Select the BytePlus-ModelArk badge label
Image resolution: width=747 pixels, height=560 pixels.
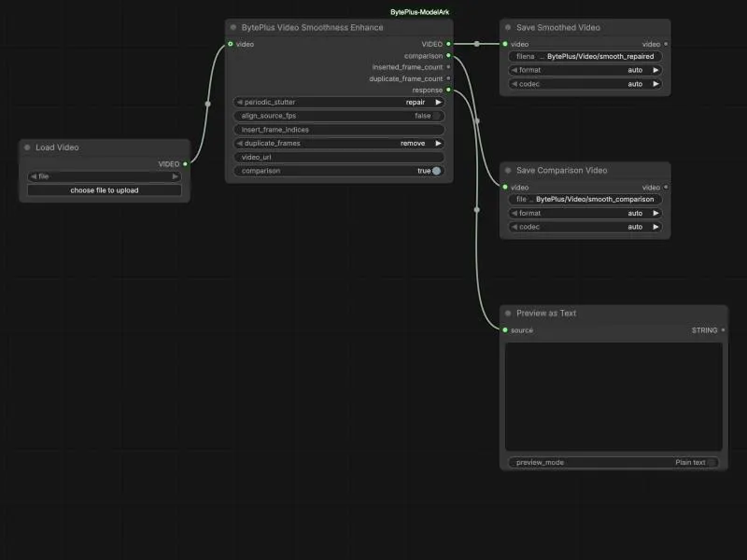click(x=419, y=12)
